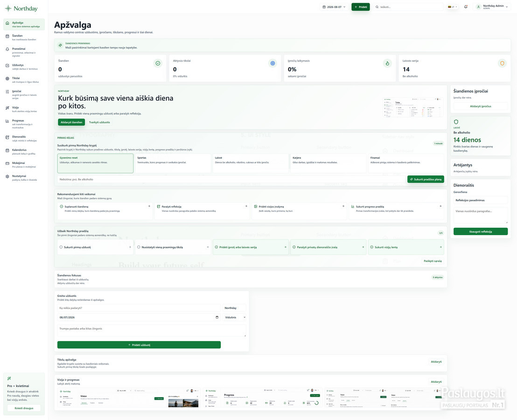Select the Gyvenimo reset direction card
This screenshot has width=517, height=420.
click(x=95, y=163)
